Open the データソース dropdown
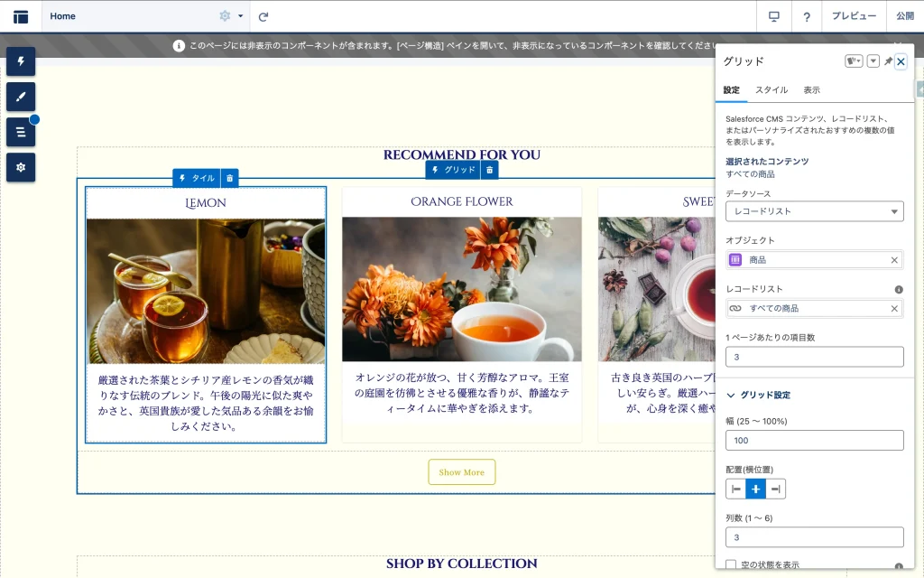Image resolution: width=924 pixels, height=578 pixels. [x=814, y=211]
